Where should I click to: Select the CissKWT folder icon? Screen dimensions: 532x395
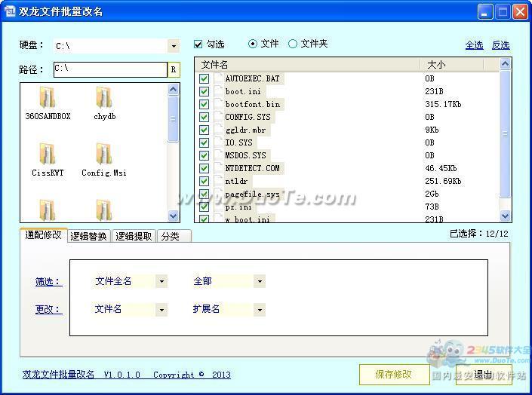pos(47,154)
